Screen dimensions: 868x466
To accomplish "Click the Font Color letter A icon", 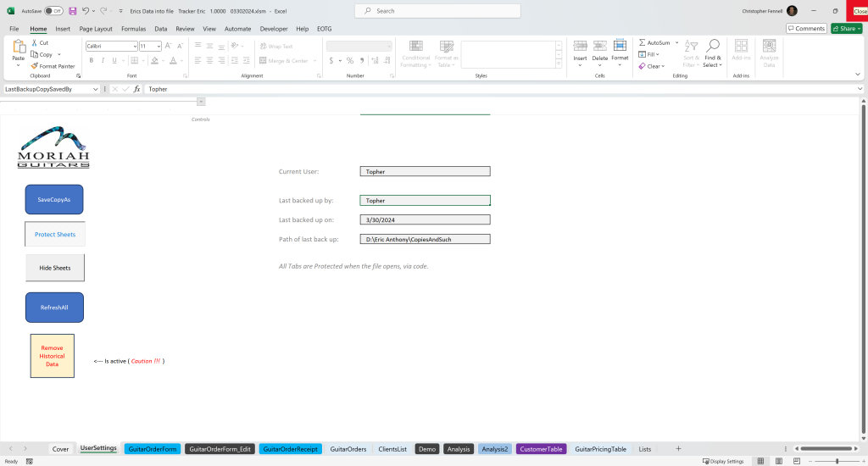I will point(173,60).
